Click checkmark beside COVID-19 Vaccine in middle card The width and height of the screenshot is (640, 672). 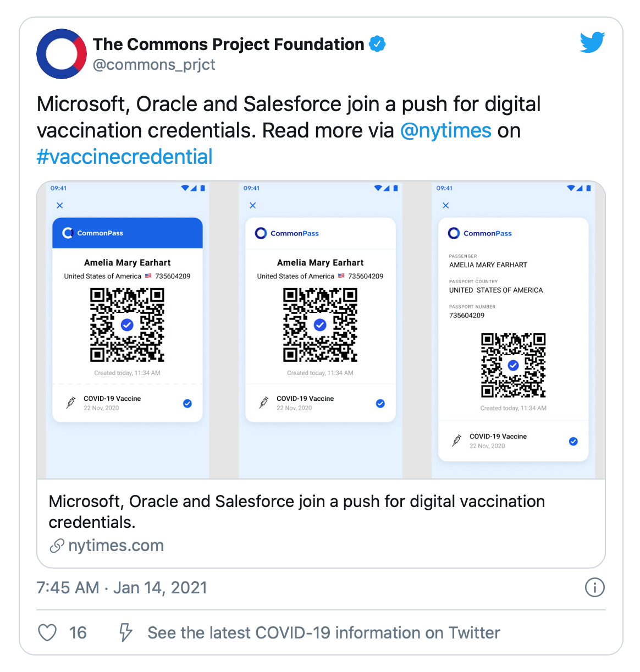tap(380, 403)
